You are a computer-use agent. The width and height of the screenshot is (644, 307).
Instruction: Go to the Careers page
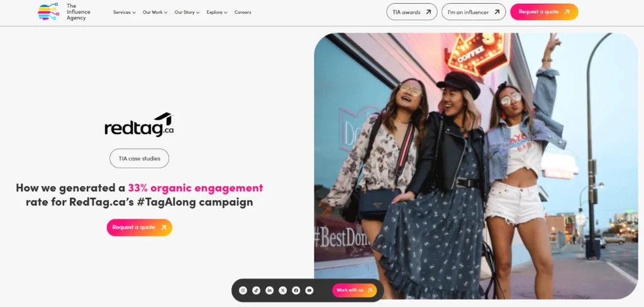pos(243,13)
